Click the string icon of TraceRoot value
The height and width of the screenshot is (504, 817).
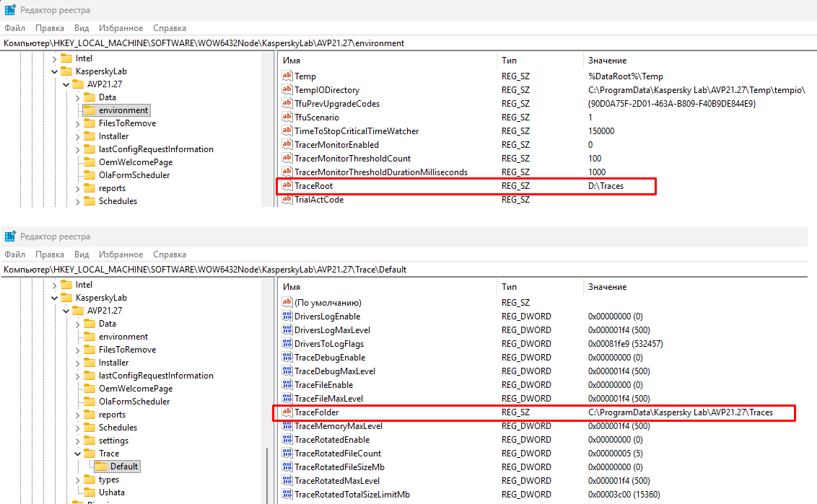(287, 185)
